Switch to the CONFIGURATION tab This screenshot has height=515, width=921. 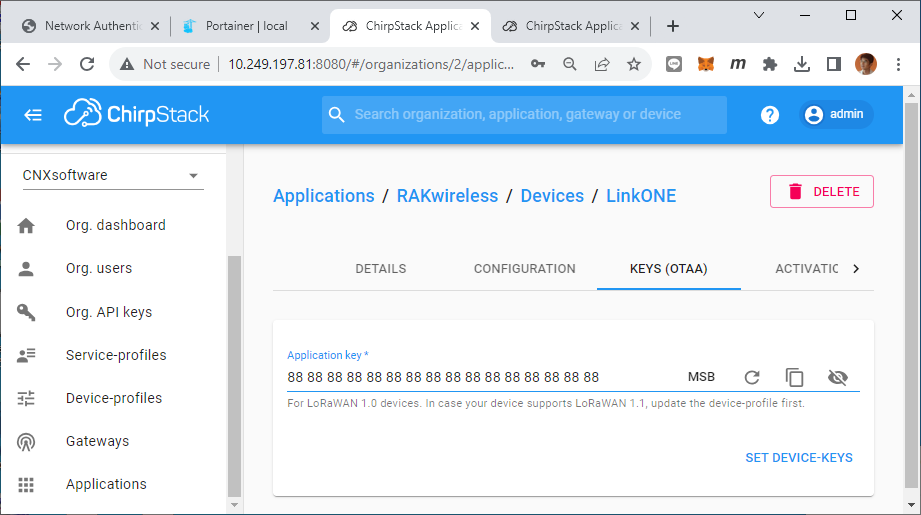click(525, 269)
